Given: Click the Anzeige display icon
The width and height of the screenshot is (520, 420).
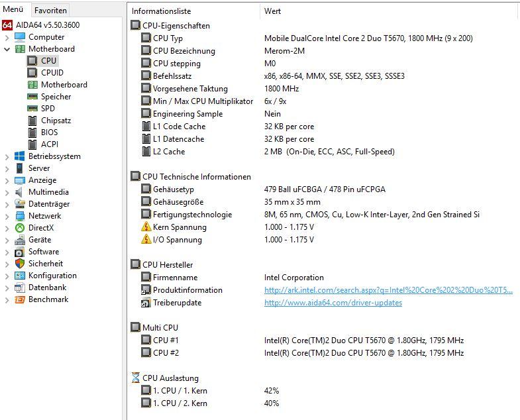Looking at the screenshot, I should tap(20, 180).
